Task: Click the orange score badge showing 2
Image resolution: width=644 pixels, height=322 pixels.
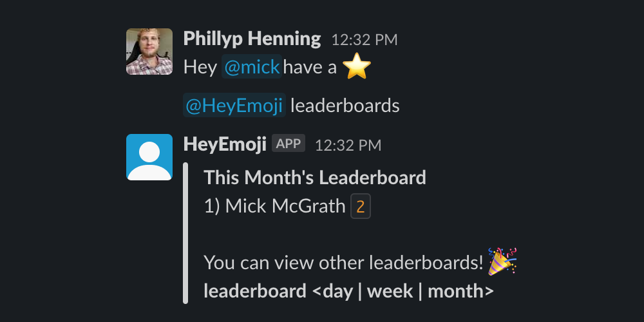Action: coord(361,206)
